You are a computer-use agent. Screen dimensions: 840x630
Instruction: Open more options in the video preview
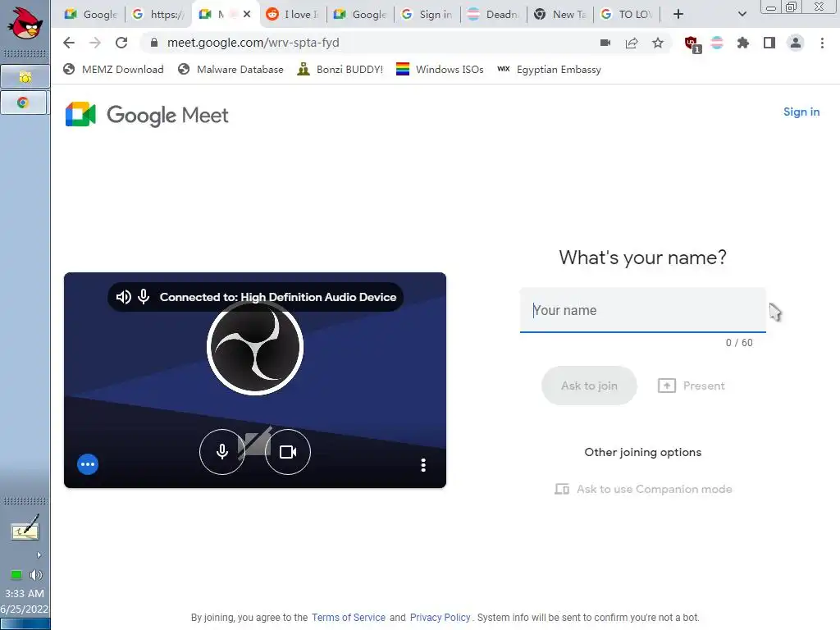tap(423, 464)
